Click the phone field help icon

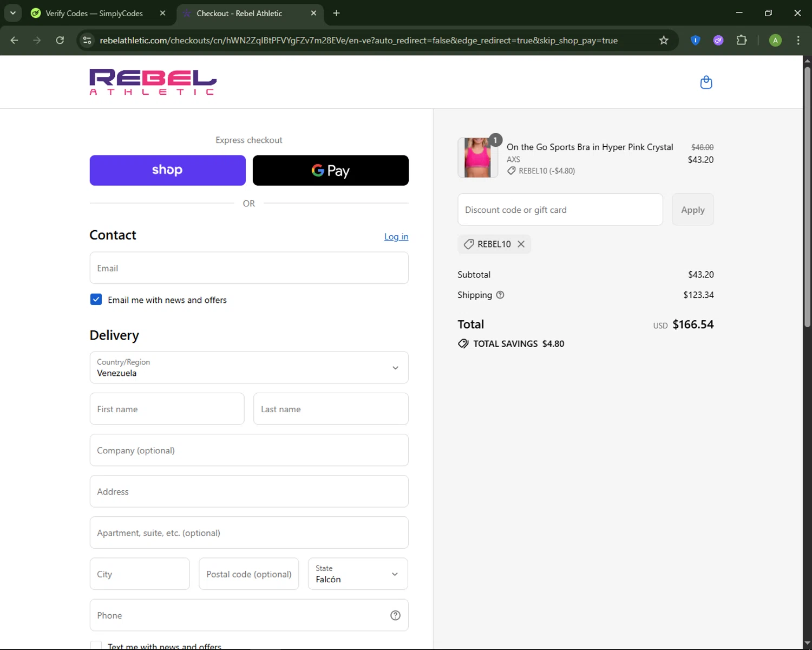click(x=395, y=615)
